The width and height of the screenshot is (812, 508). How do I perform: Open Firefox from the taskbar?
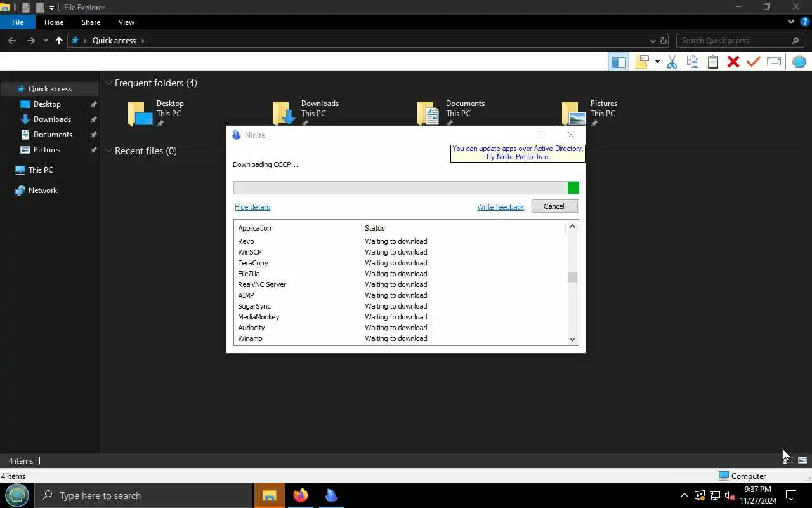click(x=301, y=495)
